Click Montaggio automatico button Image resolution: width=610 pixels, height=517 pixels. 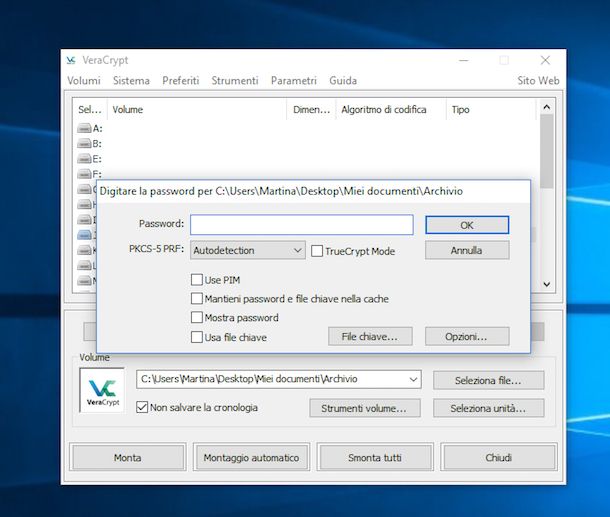click(x=251, y=457)
